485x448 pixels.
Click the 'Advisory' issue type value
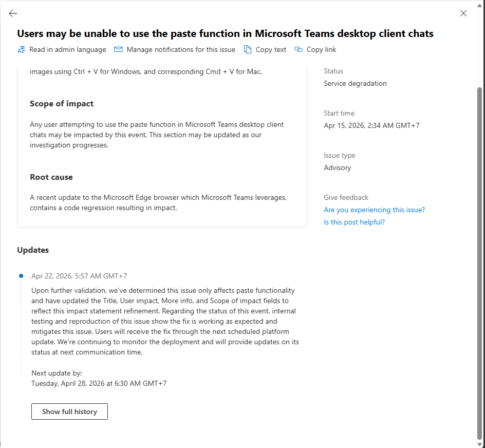[338, 167]
